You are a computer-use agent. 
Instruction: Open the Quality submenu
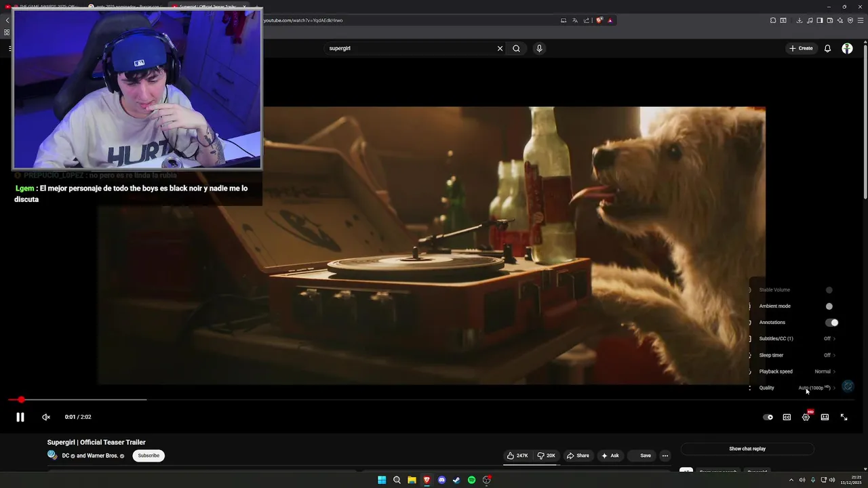point(794,388)
